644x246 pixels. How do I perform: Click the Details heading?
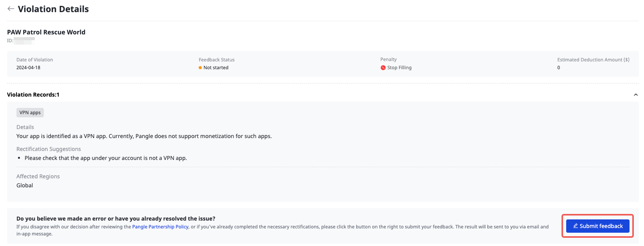coord(25,127)
